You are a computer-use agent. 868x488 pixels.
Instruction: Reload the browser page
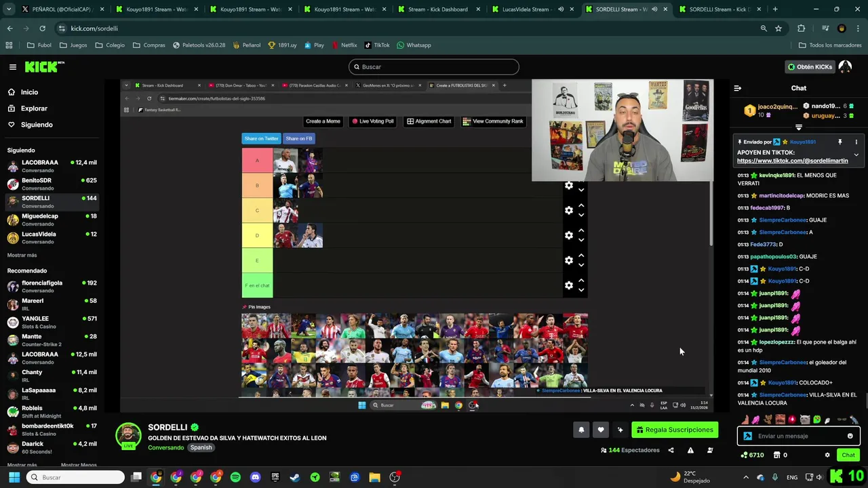tap(42, 28)
